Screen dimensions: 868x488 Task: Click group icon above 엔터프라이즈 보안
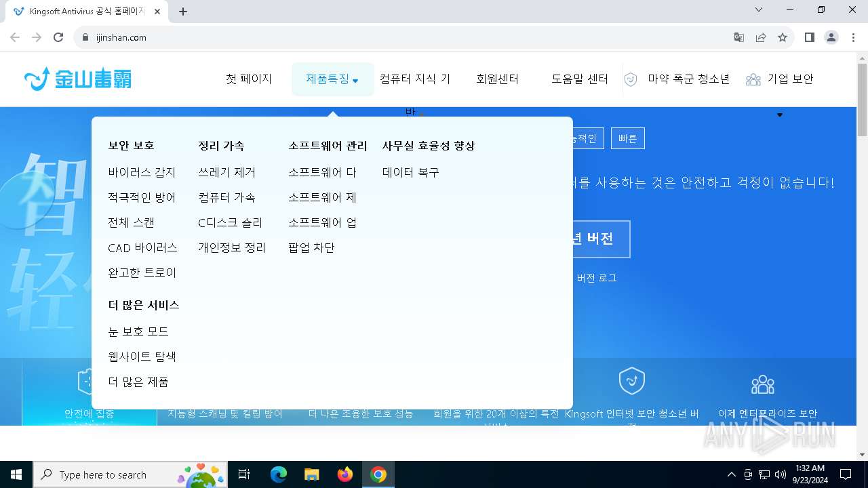[x=763, y=384]
